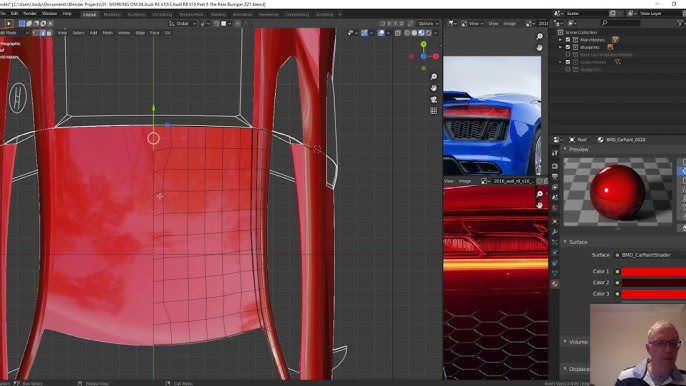Viewport: 686px width, 386px height.
Task: Switch perspective/orthographic grid icon in viewport
Action: click(x=434, y=111)
